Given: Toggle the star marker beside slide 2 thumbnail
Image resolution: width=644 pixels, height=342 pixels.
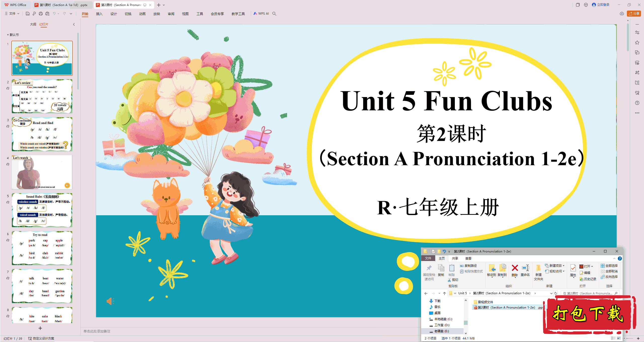Looking at the screenshot, I should pos(8,88).
